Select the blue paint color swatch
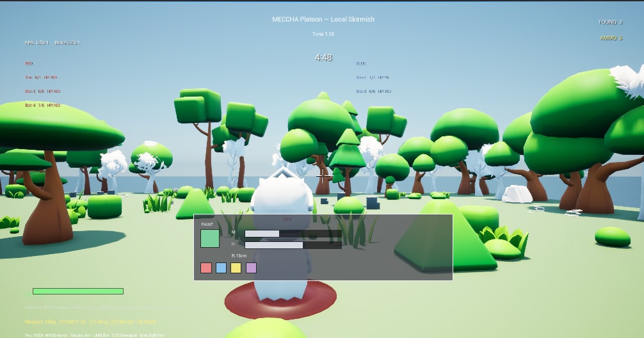Image resolution: width=644 pixels, height=338 pixels. point(221,268)
